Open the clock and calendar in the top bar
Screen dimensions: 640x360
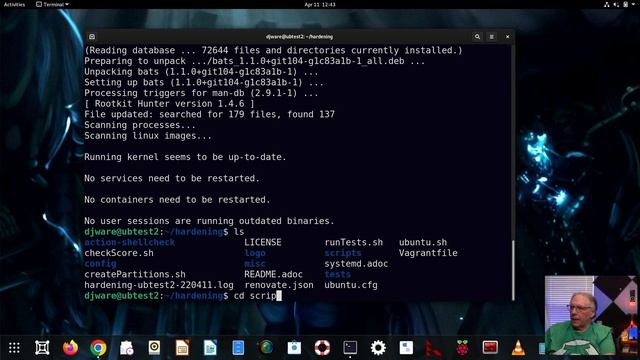pos(320,4)
